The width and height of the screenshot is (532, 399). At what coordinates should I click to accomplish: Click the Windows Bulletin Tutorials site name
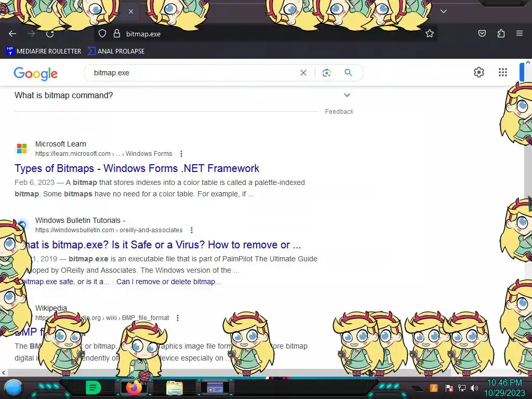coord(80,220)
